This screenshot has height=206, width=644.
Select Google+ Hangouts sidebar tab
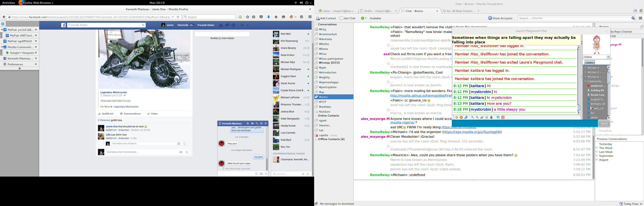(x=21, y=53)
